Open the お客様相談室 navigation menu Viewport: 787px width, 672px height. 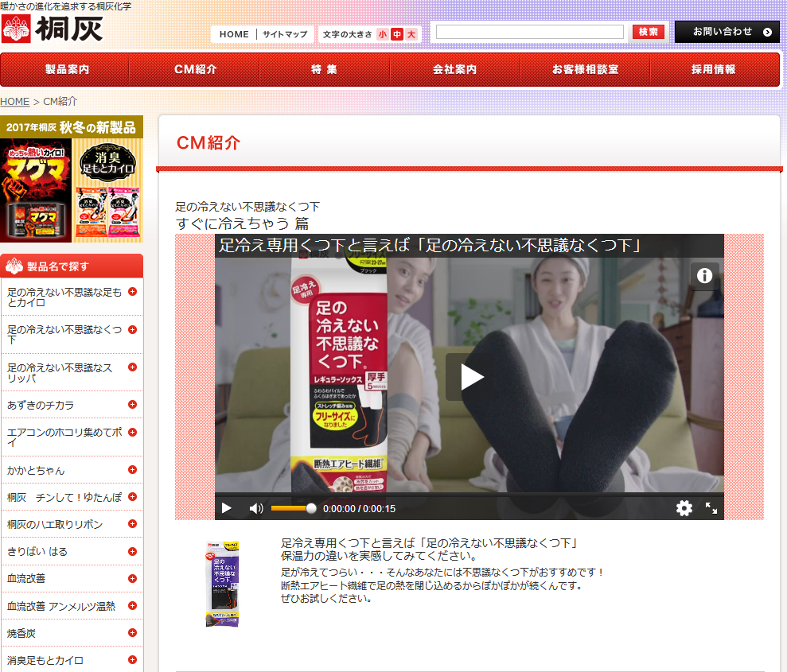coord(585,70)
